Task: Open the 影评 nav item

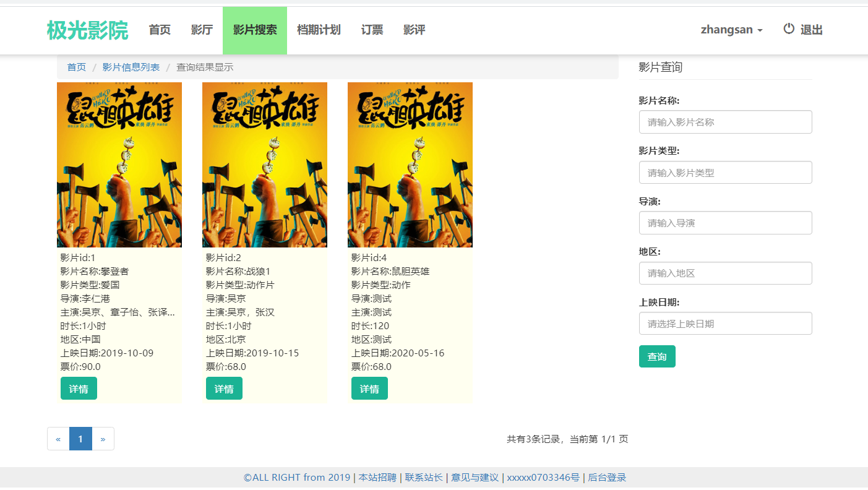Action: click(x=414, y=30)
